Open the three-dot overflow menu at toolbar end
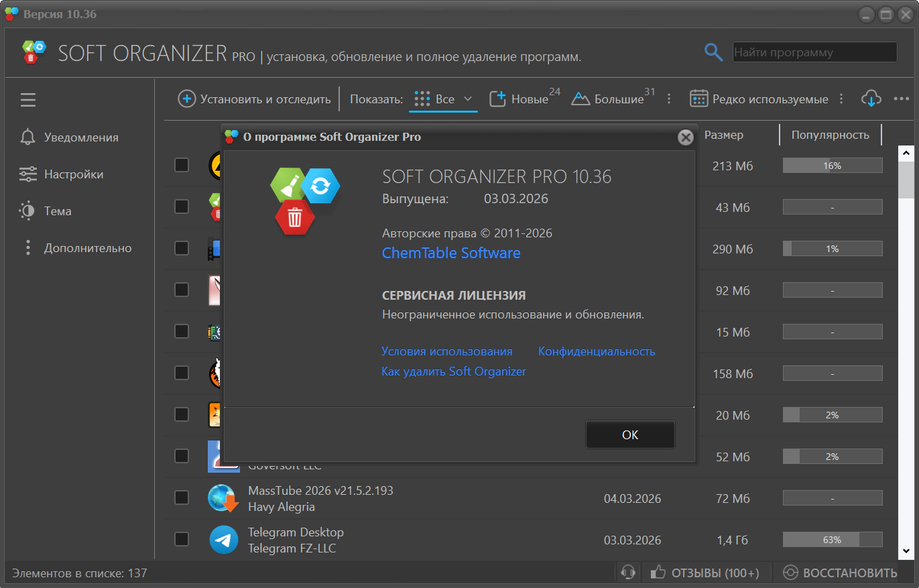Viewport: 919px width, 588px height. point(901,99)
